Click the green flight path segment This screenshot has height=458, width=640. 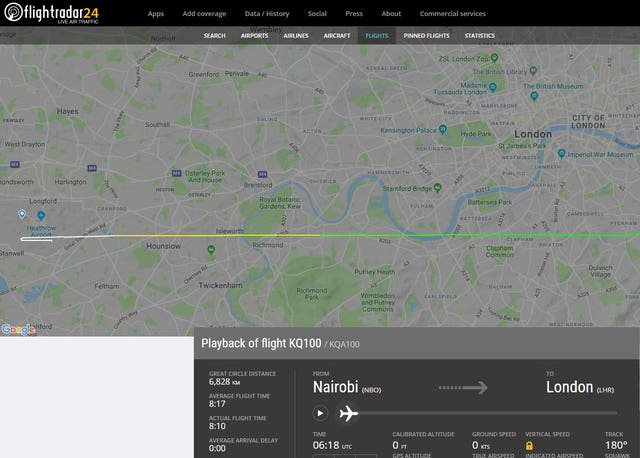coord(480,235)
